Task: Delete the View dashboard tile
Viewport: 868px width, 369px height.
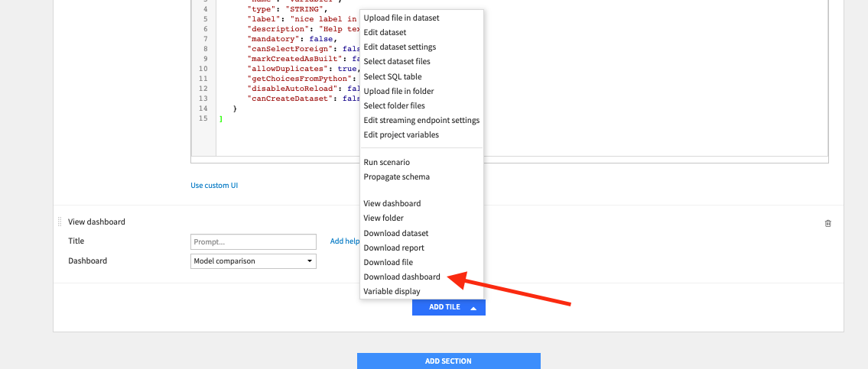Action: coord(827,224)
